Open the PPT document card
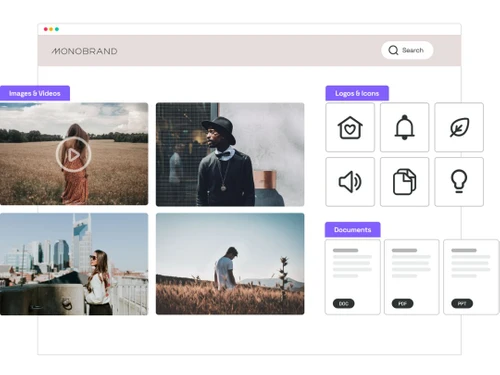500x375 pixels. [471, 277]
